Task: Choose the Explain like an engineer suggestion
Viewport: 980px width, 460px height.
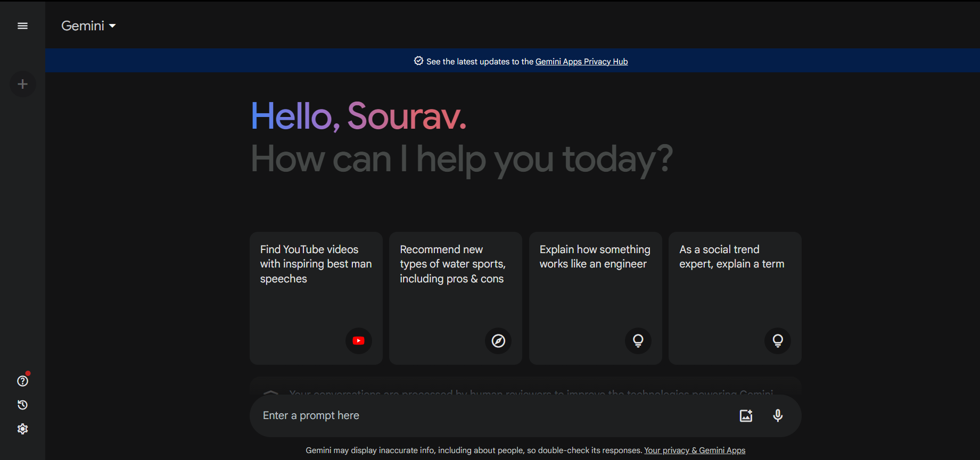Action: pos(596,298)
